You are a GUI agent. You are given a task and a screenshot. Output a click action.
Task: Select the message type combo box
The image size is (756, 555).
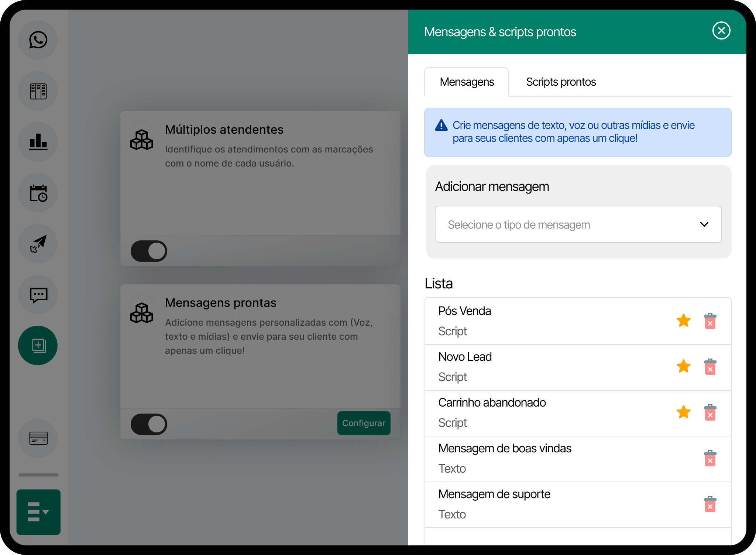pyautogui.click(x=578, y=224)
